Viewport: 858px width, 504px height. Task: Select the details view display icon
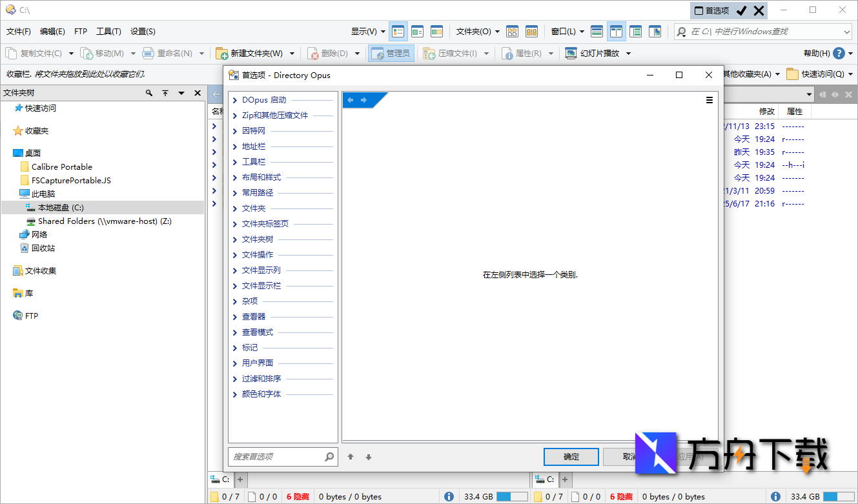398,30
